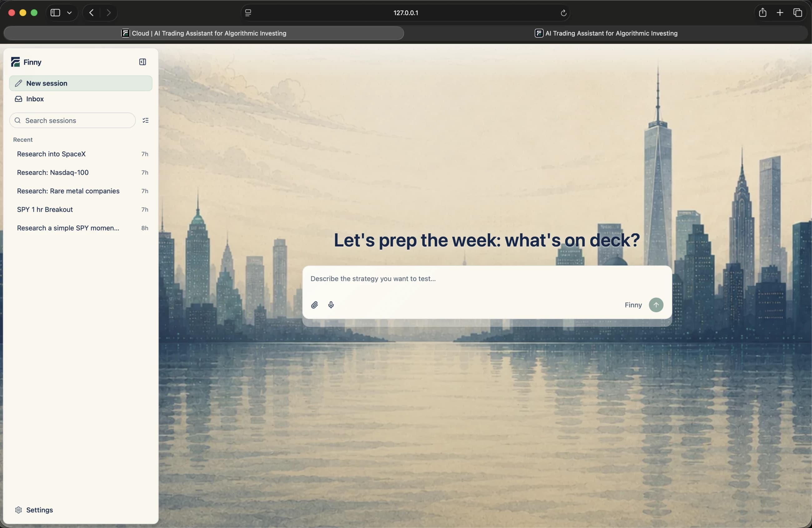The image size is (812, 528).
Task: Toggle Safari sidebar button
Action: (x=55, y=12)
